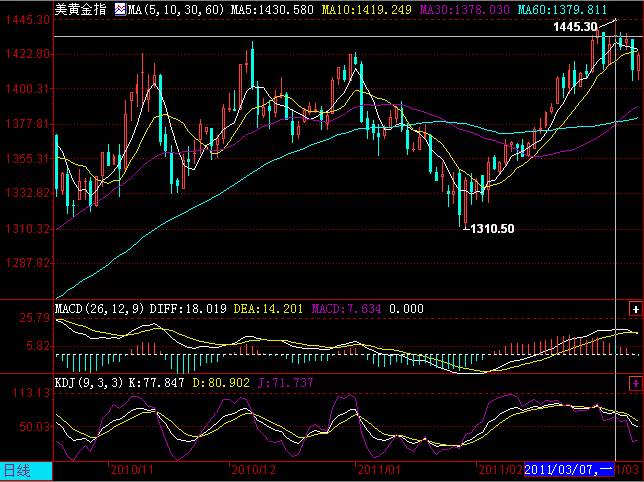Click the 2010/12 date label on the time axis
The image size is (644, 482).
[253, 470]
